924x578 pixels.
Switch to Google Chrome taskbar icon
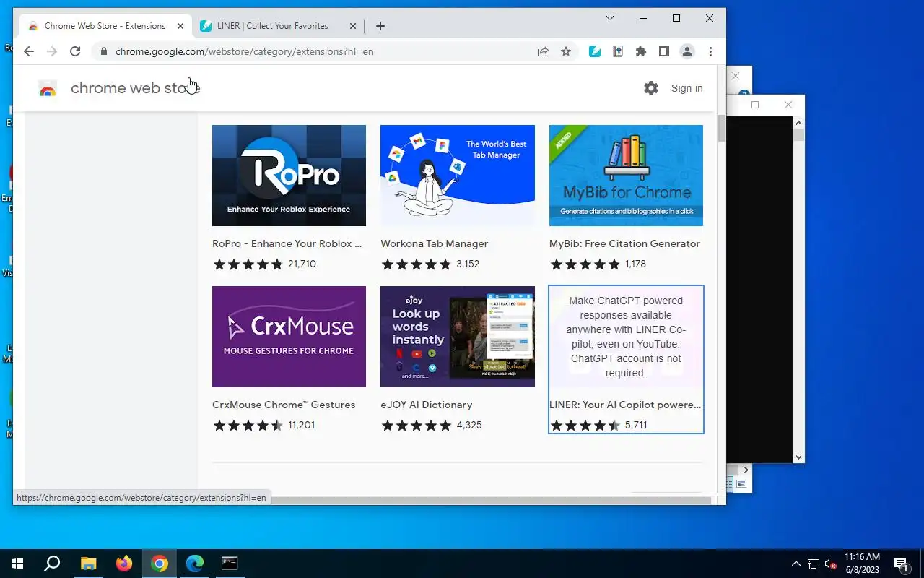coord(160,564)
